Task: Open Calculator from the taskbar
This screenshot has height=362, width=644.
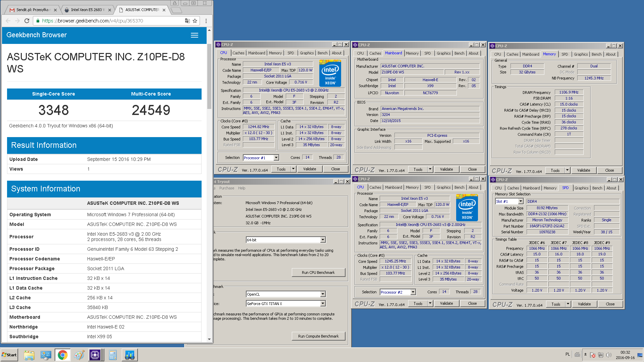Action: click(113, 355)
